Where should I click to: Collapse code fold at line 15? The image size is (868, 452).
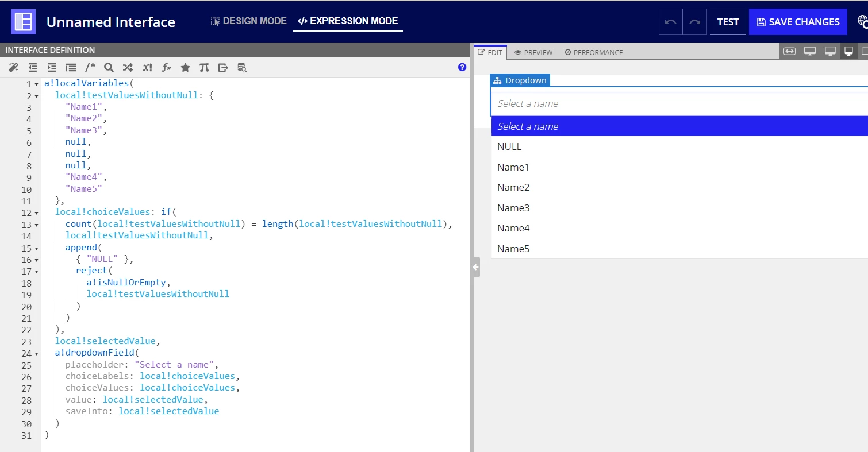[37, 248]
